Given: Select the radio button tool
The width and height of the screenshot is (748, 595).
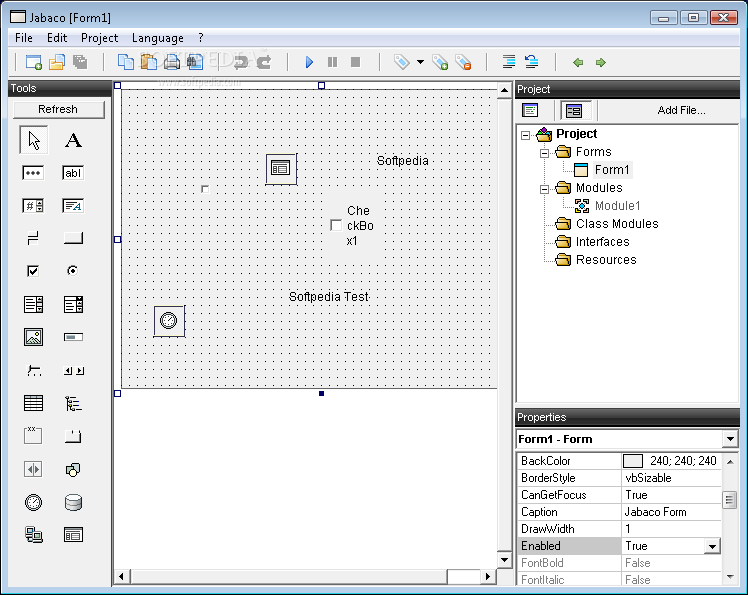Looking at the screenshot, I should (72, 271).
